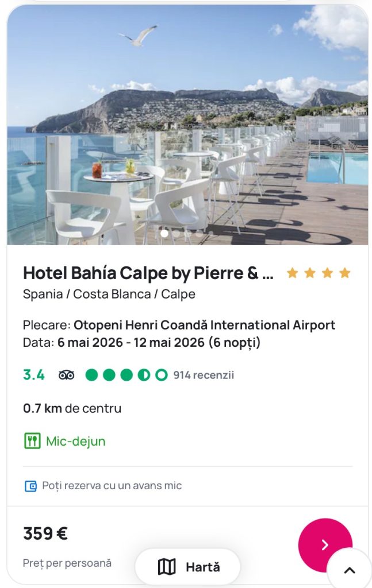Click the hotel terrace photo
The height and width of the screenshot is (588, 372).
coord(187,126)
